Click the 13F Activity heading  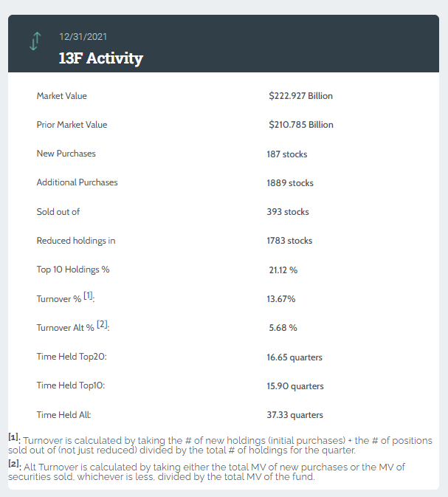[100, 58]
